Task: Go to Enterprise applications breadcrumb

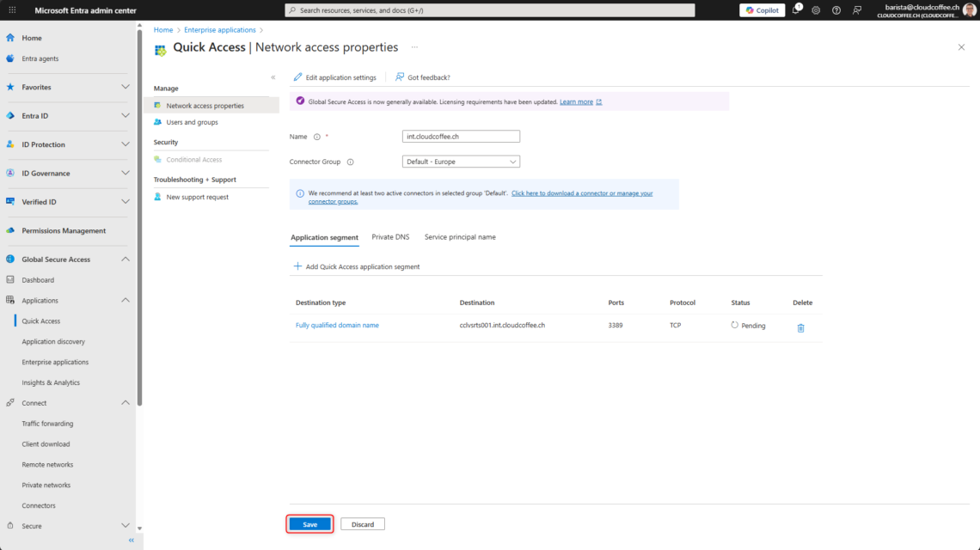Action: pos(220,30)
